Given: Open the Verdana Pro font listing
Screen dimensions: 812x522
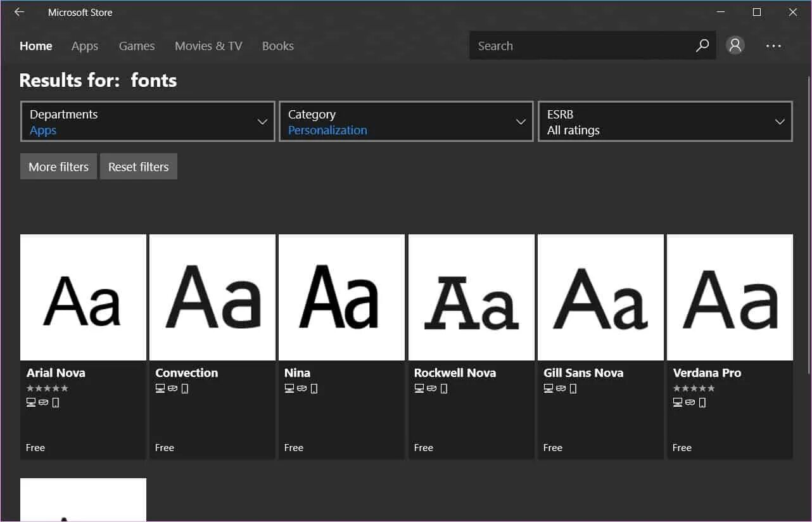Looking at the screenshot, I should (729, 298).
